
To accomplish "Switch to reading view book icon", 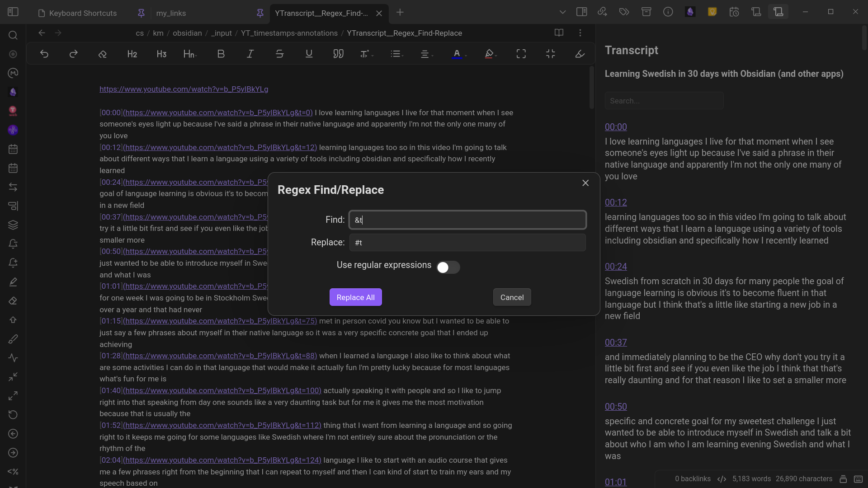I will (559, 33).
